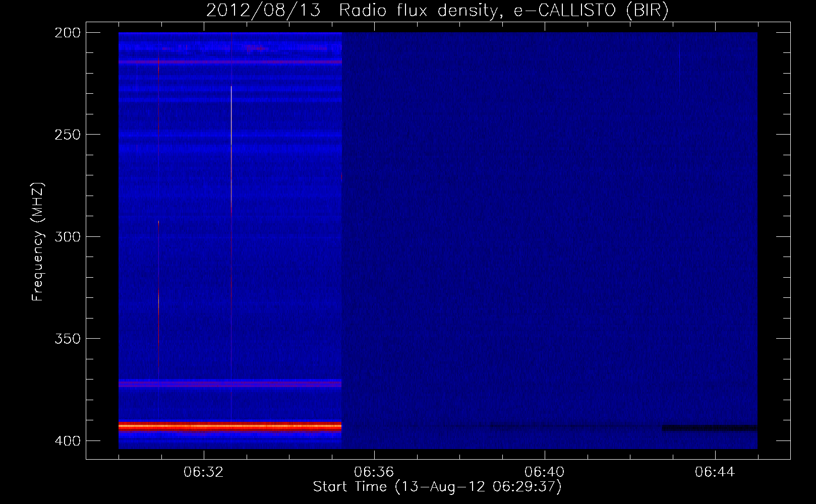Click the 350 frequency tick label
The height and width of the screenshot is (504, 816).
tap(68, 339)
